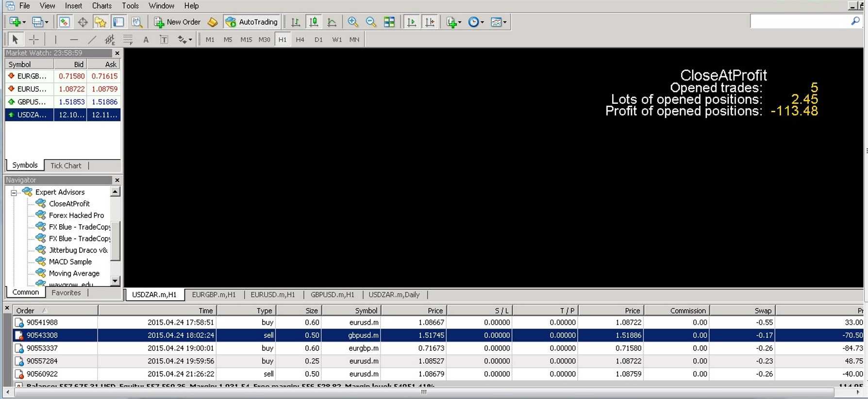Sort trades by Order column header
The width and height of the screenshot is (868, 399).
point(55,311)
